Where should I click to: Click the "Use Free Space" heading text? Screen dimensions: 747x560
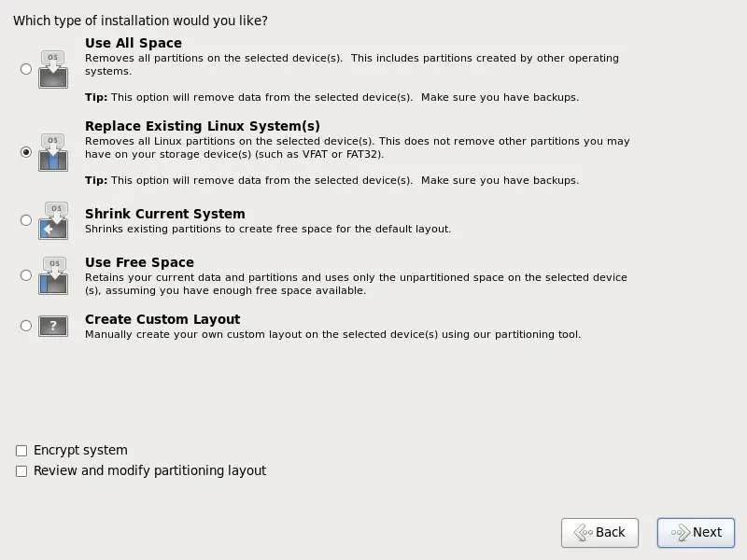point(139,262)
